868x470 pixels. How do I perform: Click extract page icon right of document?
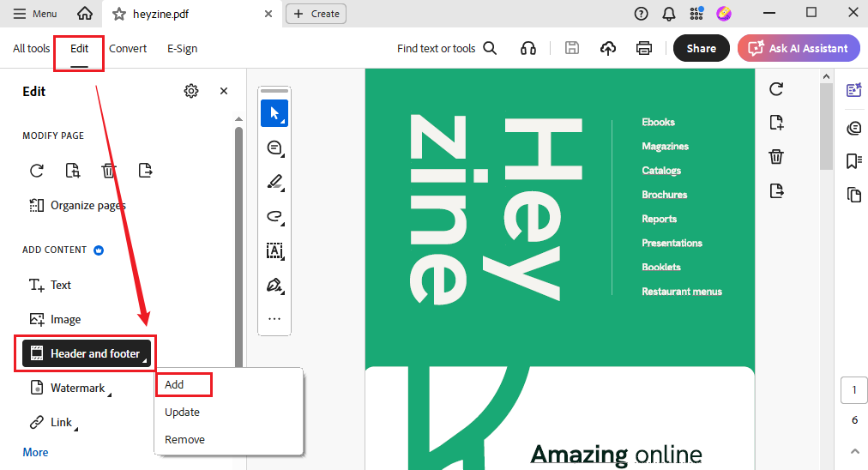[x=776, y=191]
